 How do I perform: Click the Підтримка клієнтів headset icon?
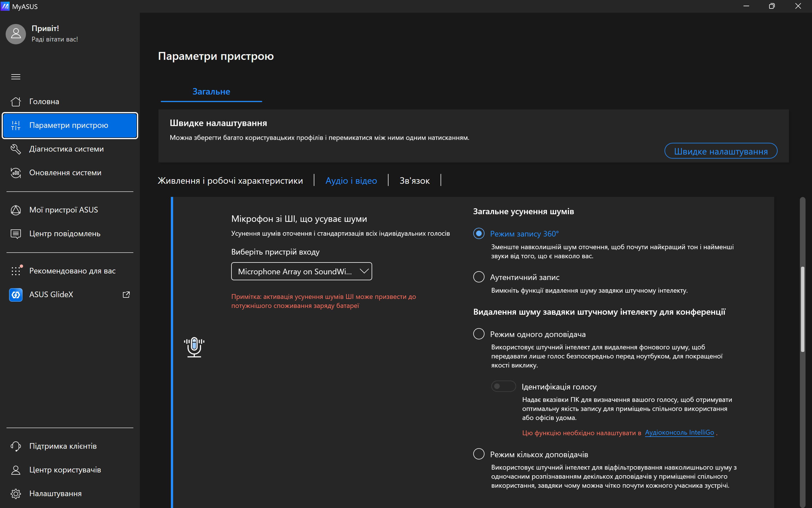click(x=16, y=446)
